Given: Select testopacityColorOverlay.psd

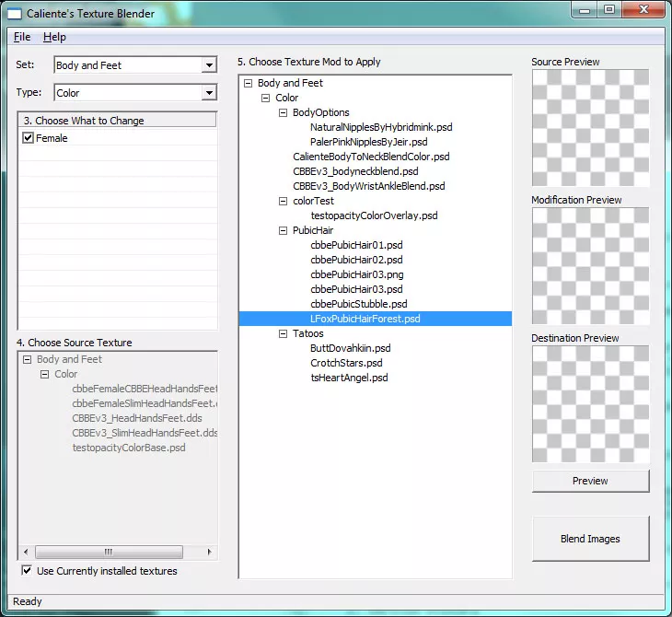Looking at the screenshot, I should 374,215.
